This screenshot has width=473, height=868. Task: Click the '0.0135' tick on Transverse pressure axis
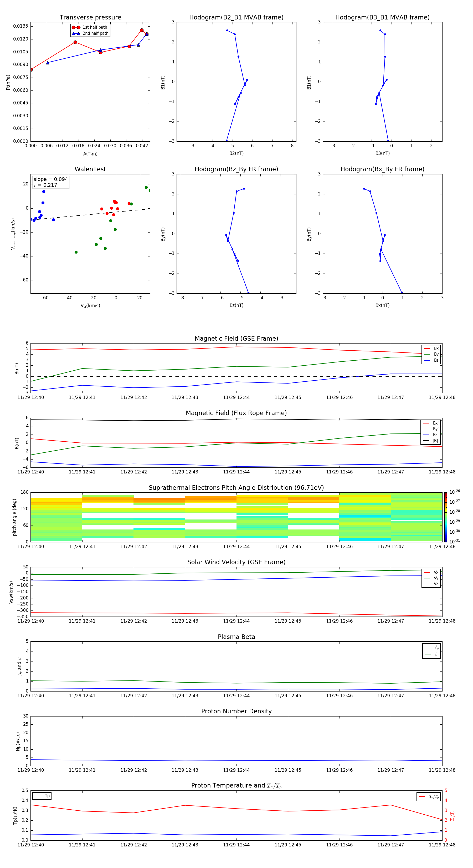pyautogui.click(x=20, y=26)
